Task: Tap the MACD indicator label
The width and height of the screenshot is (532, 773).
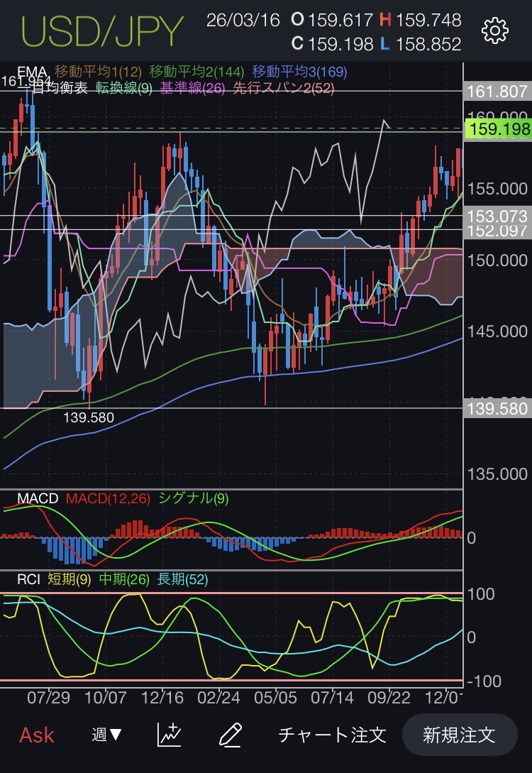Action: pyautogui.click(x=38, y=498)
